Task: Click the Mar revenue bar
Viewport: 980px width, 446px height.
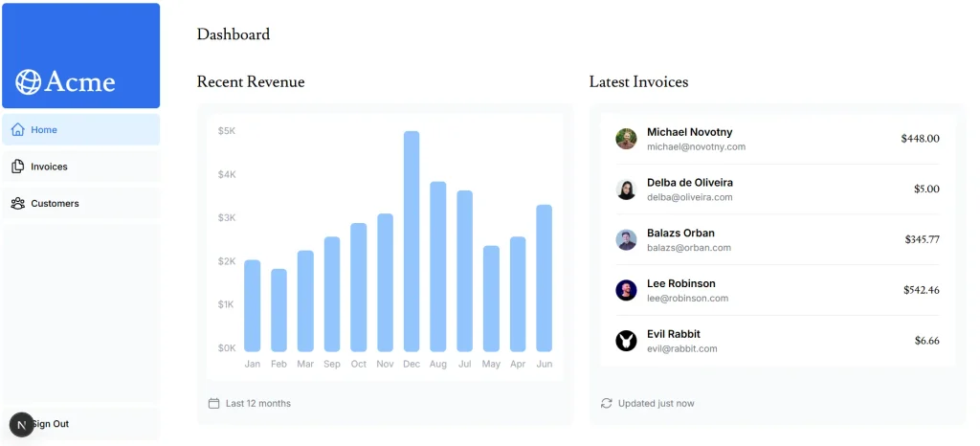Action: (305, 301)
